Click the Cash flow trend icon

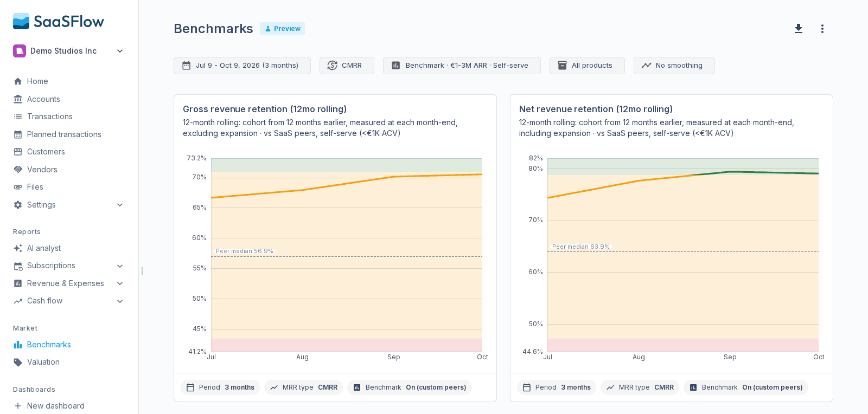(18, 301)
